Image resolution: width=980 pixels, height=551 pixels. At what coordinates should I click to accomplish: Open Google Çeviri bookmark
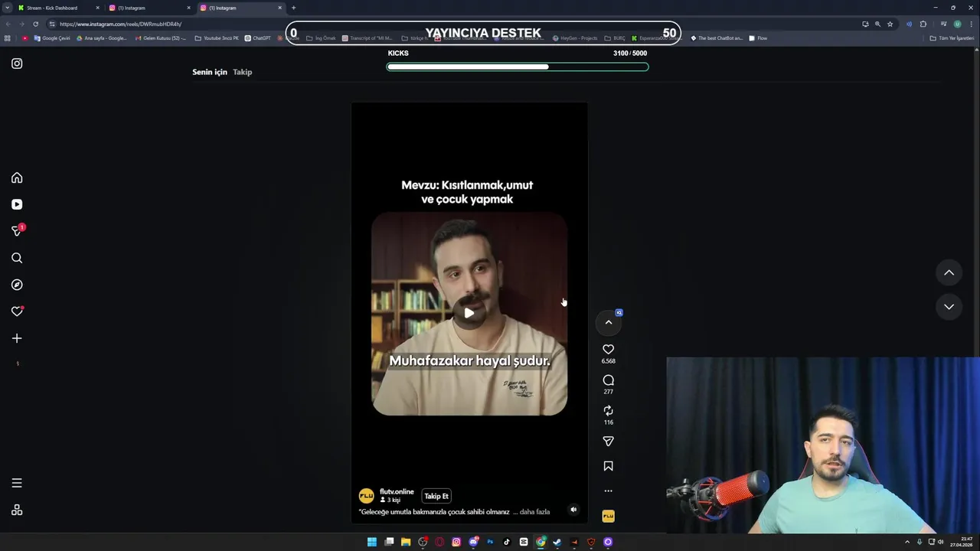click(51, 38)
